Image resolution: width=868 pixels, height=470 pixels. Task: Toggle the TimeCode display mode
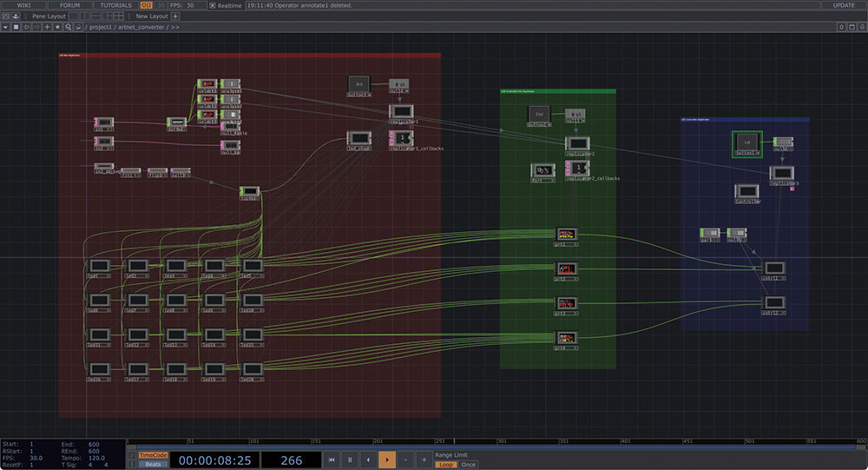tap(154, 454)
